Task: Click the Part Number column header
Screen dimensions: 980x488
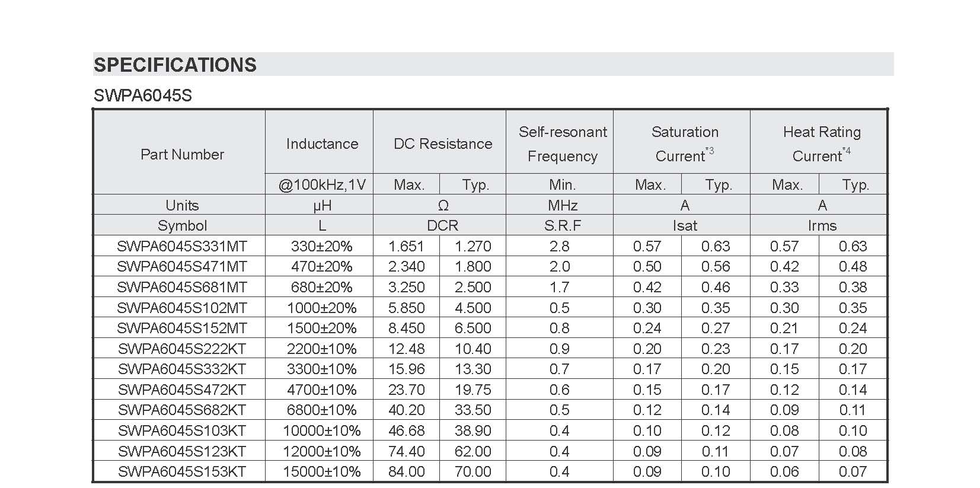Action: click(182, 154)
